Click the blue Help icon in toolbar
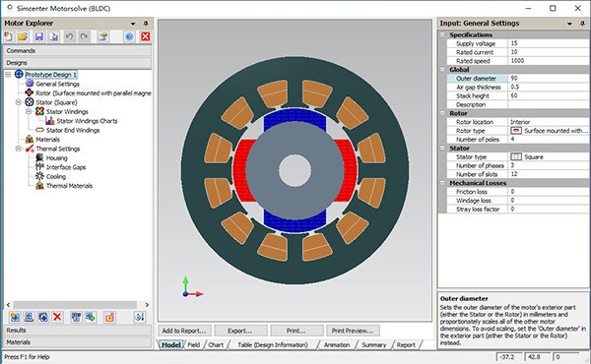 pos(129,36)
